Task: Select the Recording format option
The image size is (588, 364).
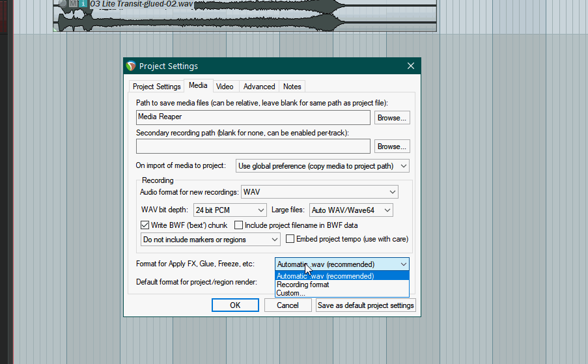Action: click(x=342, y=285)
